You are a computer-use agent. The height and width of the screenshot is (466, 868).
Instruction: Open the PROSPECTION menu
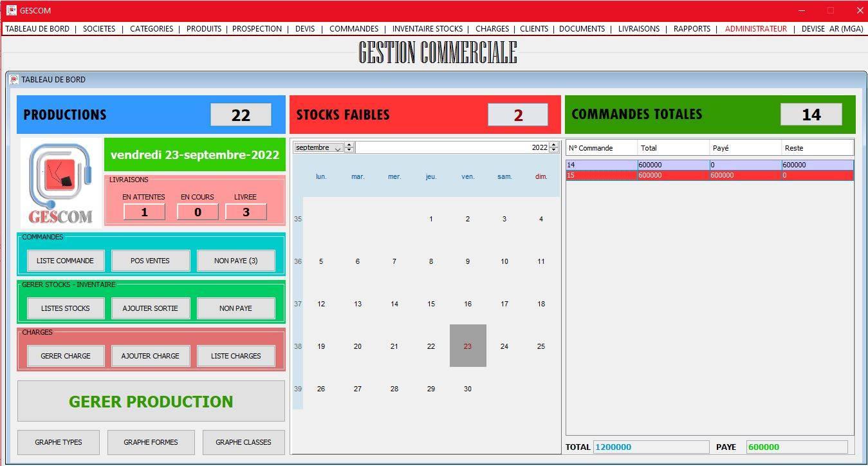coord(257,29)
